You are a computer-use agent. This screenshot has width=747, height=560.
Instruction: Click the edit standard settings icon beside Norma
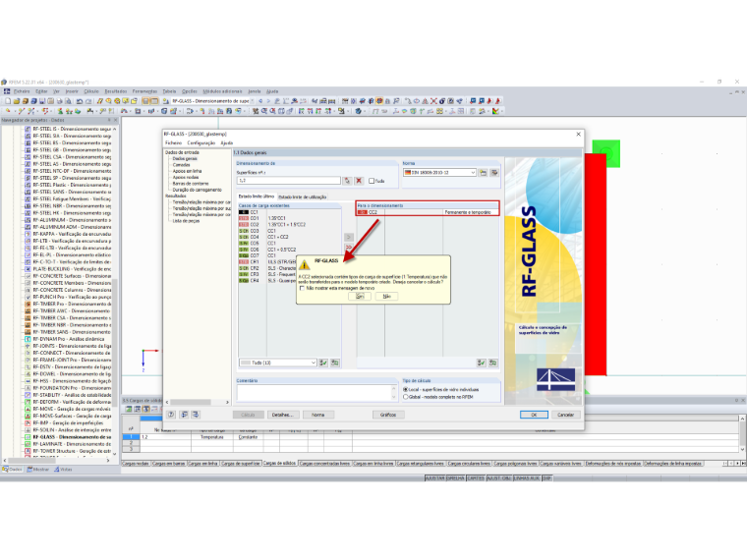494,172
